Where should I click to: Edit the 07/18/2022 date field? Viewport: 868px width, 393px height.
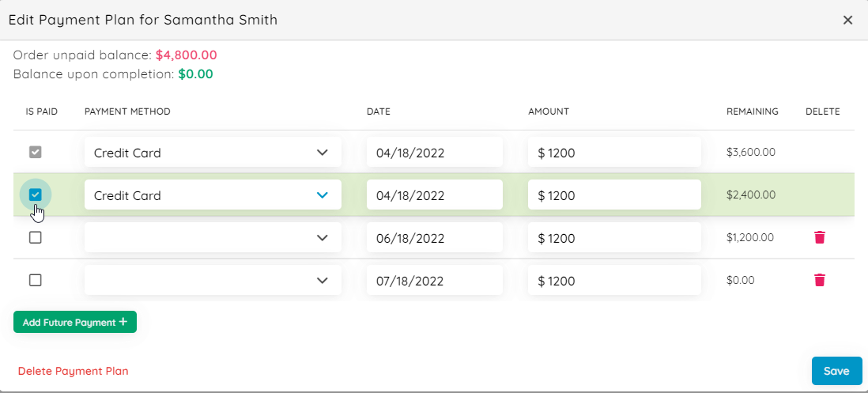pyautogui.click(x=434, y=280)
